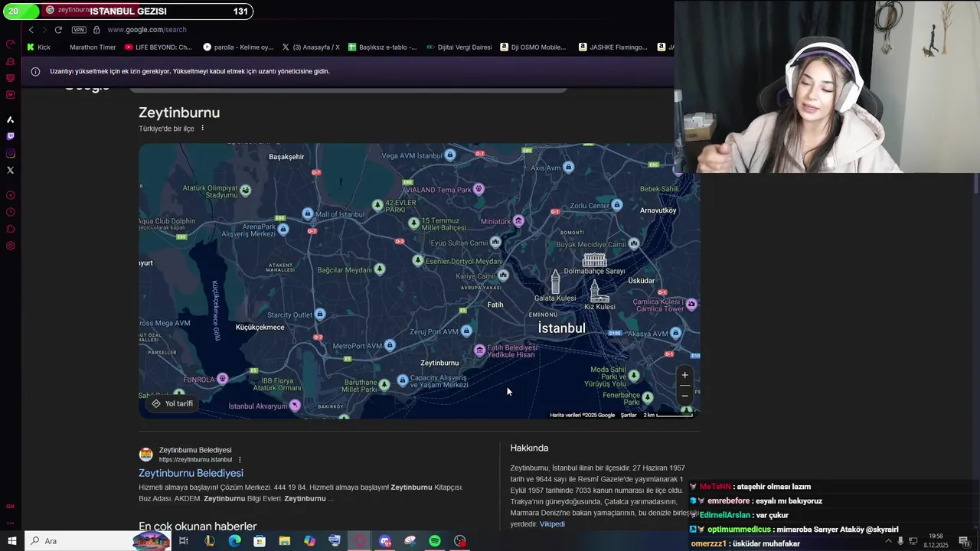Click the Yol tarifi directions button
980x551 pixels.
tap(172, 403)
